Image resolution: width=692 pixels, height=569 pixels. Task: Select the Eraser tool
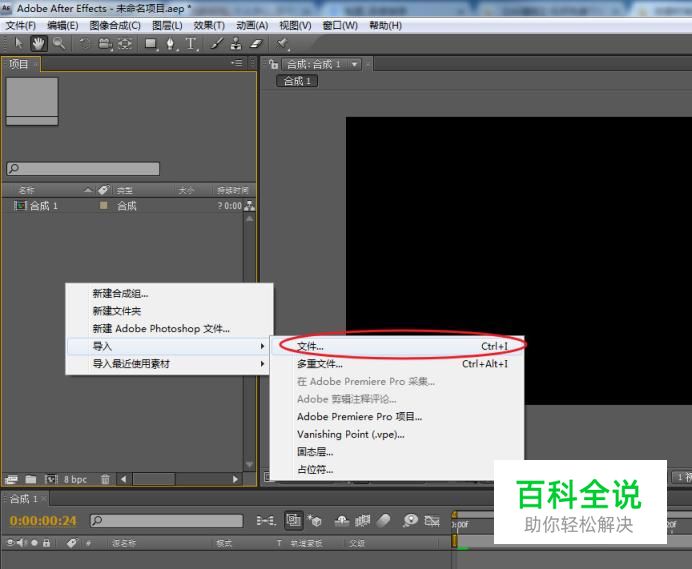point(256,43)
